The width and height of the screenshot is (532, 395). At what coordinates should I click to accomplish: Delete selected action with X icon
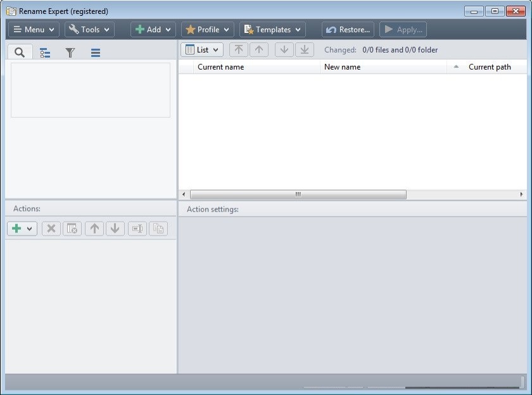click(51, 229)
